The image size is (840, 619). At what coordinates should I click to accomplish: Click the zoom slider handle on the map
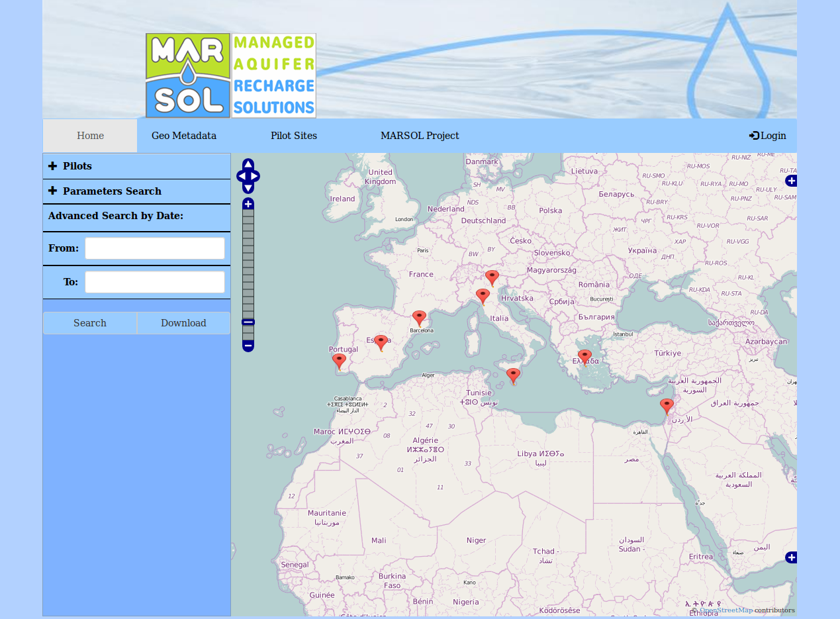pos(248,322)
